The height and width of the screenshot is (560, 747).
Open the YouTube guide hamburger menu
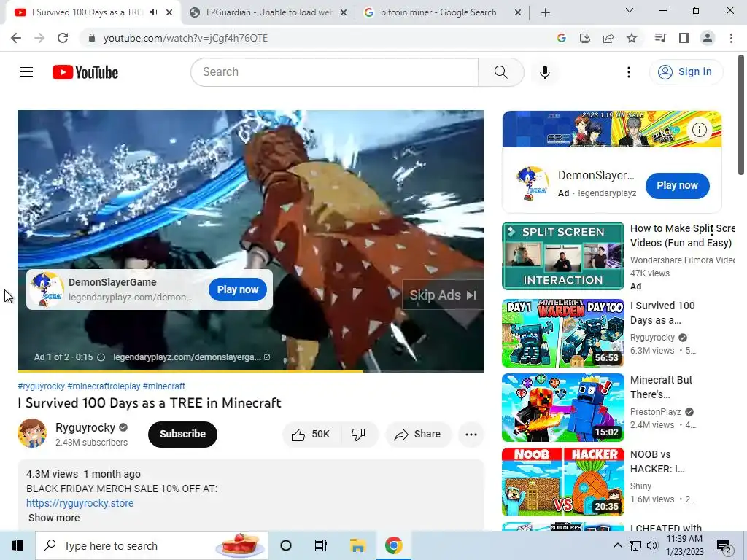click(26, 72)
